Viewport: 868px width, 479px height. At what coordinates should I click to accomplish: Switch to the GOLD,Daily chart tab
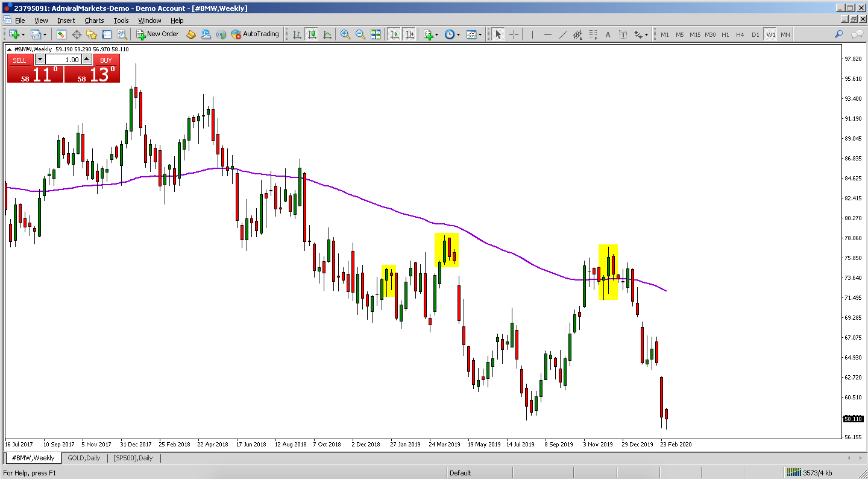84,458
